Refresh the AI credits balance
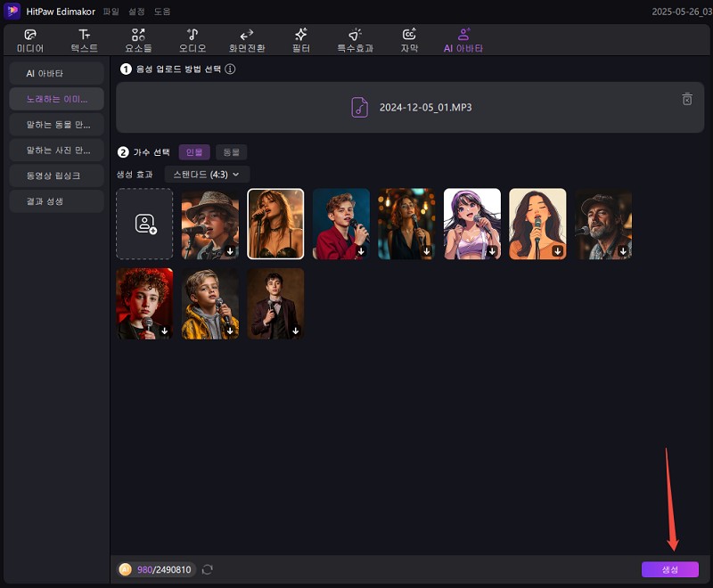 [x=208, y=569]
